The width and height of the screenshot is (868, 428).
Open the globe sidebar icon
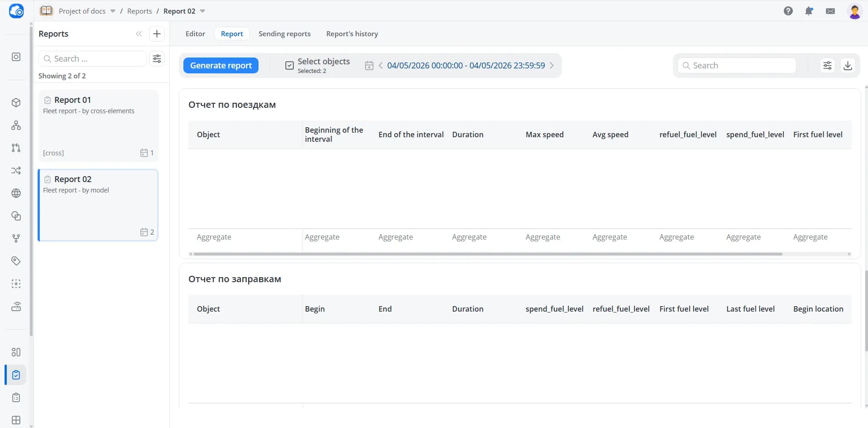click(x=16, y=193)
